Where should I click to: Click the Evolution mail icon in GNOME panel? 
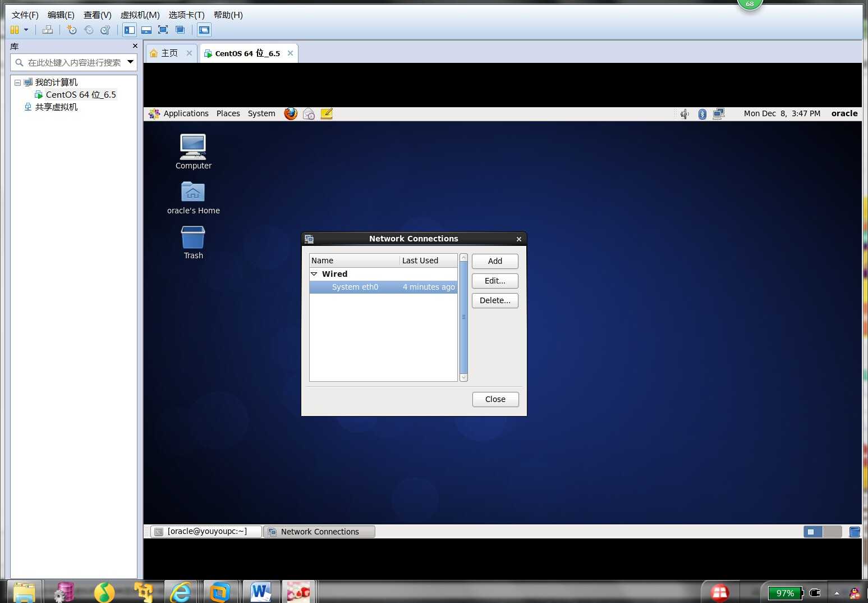point(309,113)
